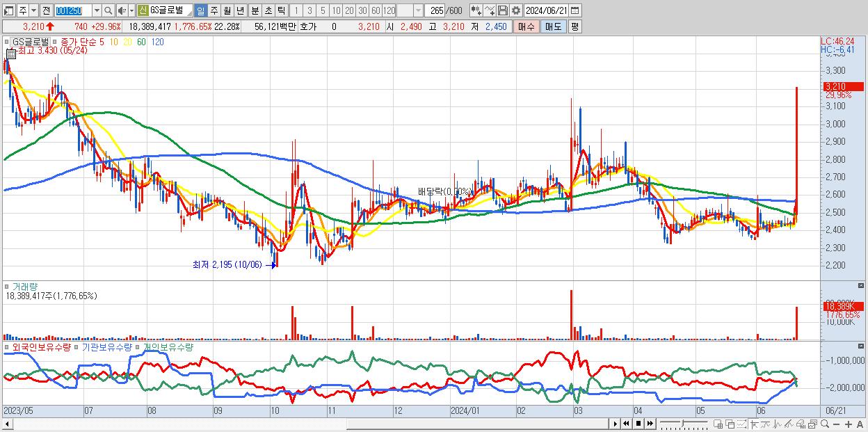Expand the stock code history dropdown

(x=97, y=10)
